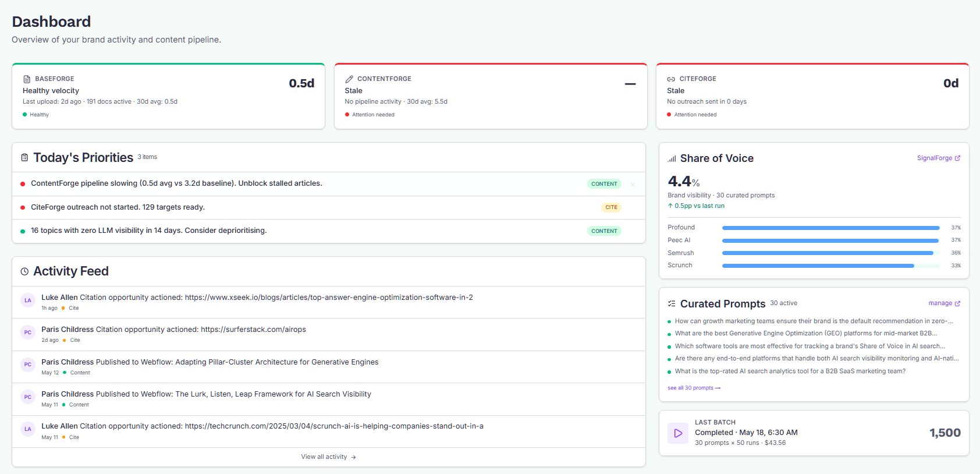
Task: Click the 'Healthy' status under BaseForge
Action: (39, 115)
